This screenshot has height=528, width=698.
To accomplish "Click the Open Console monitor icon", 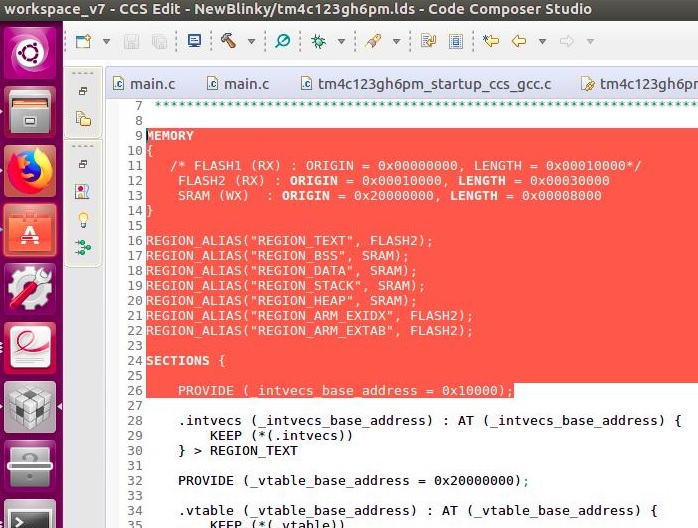I will click(x=194, y=41).
